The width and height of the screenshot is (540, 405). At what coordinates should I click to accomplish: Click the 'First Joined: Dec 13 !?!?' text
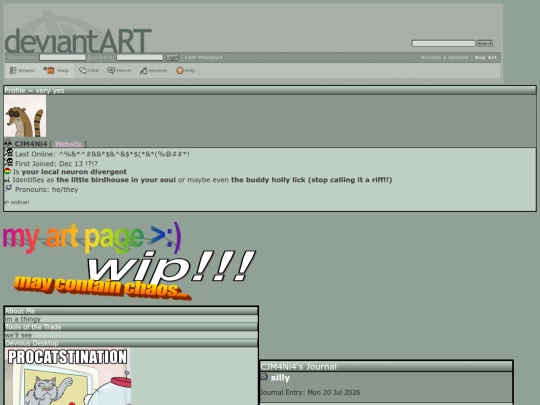click(x=56, y=164)
